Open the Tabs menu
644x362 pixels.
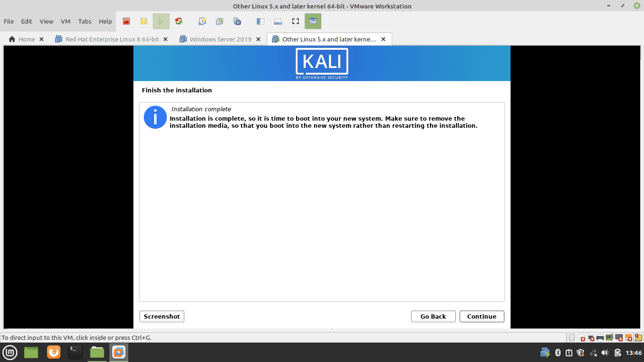pos(85,21)
